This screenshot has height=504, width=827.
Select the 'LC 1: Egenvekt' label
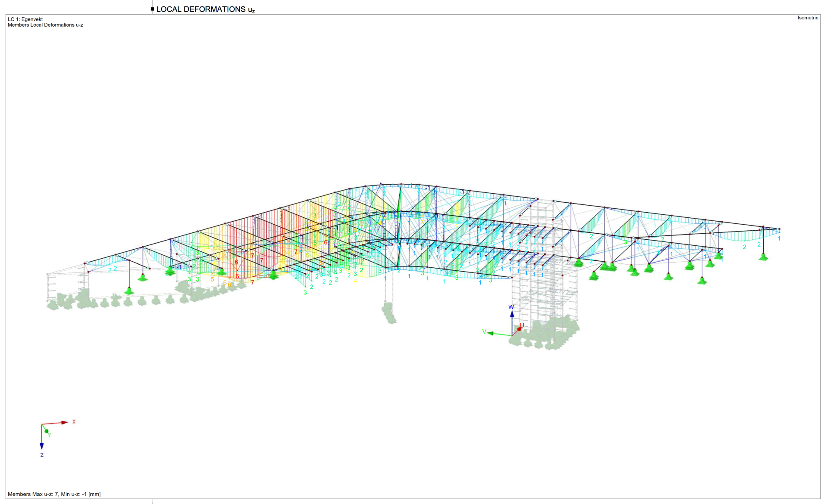coord(25,19)
